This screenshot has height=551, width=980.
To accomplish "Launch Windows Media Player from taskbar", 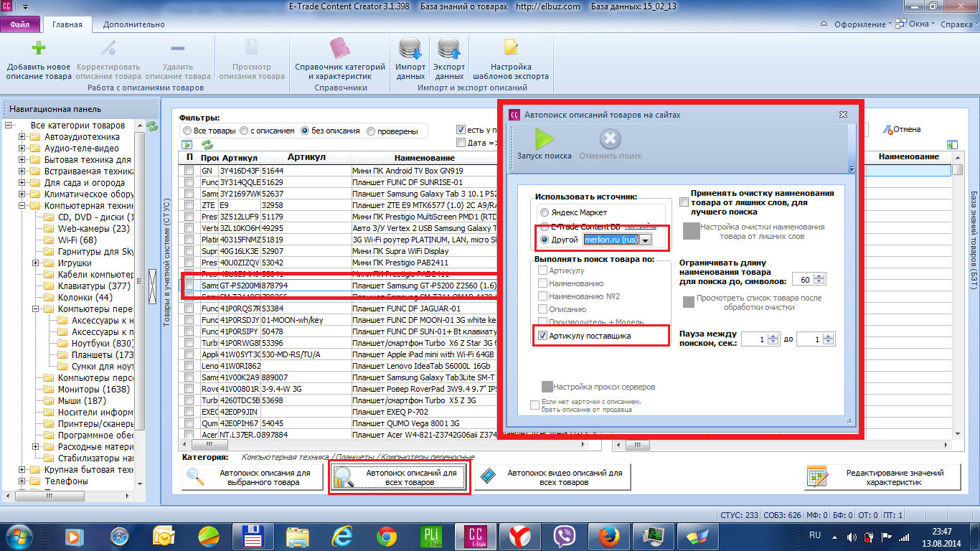I will 74,536.
